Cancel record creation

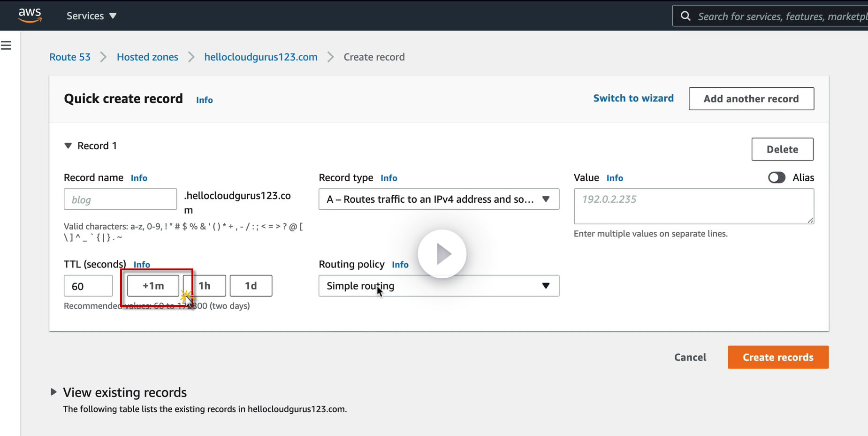click(690, 357)
